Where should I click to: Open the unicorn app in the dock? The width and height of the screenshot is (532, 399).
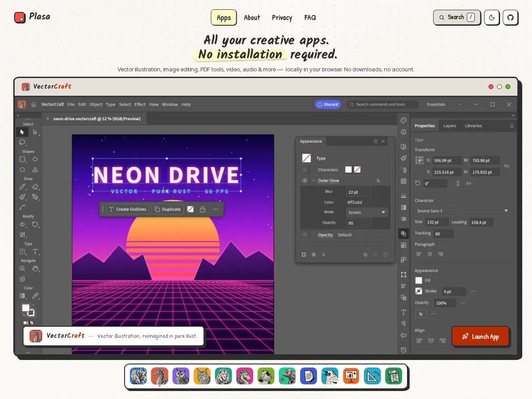tap(245, 376)
